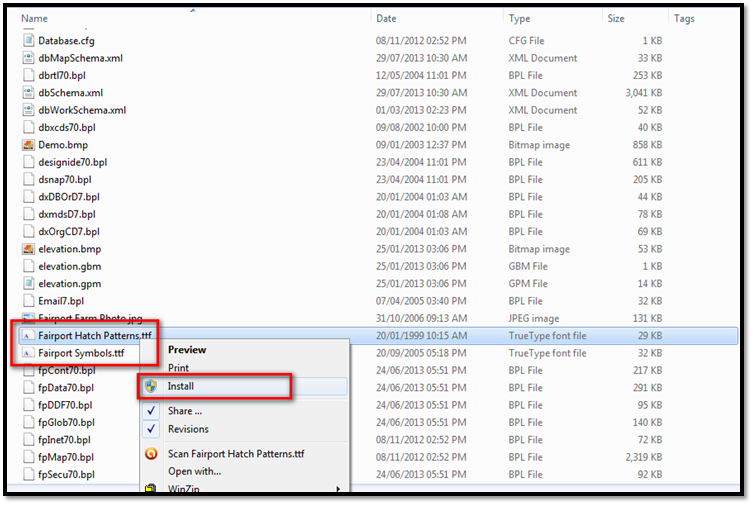Click the Avast scan icon in context menu
Viewport: 753px width, 505px height.
151,454
